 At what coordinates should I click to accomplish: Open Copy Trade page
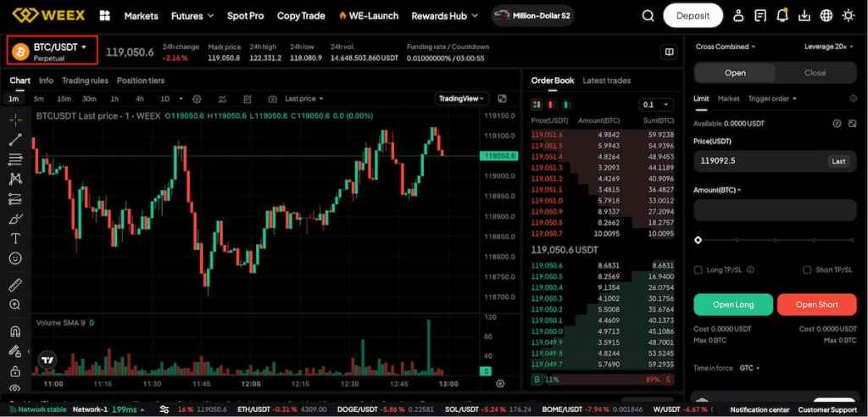pos(301,15)
